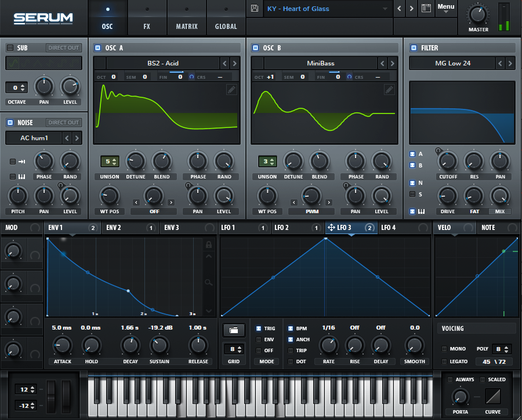This screenshot has width=522, height=420.
Task: Open the preset browser list icon
Action: click(x=426, y=8)
